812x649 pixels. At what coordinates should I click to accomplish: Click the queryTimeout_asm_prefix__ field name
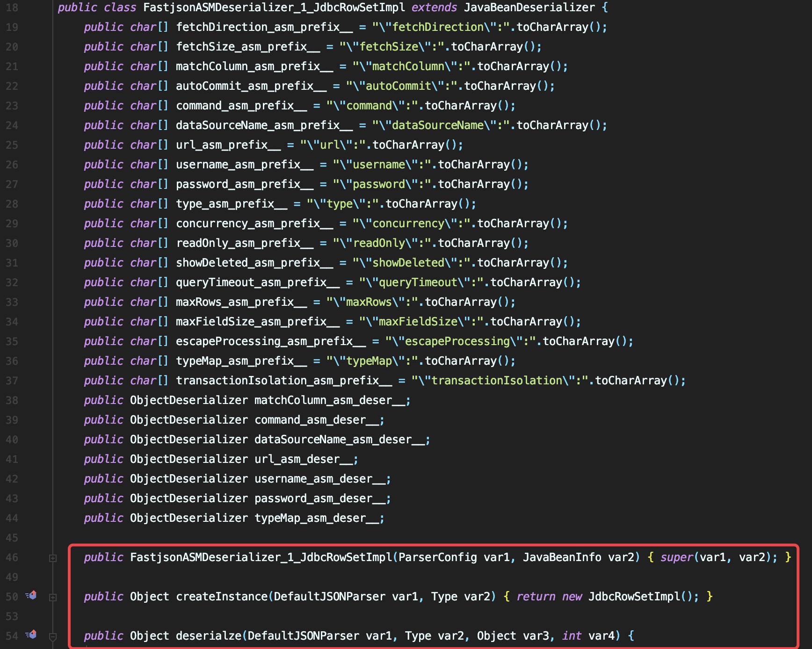[x=258, y=282]
